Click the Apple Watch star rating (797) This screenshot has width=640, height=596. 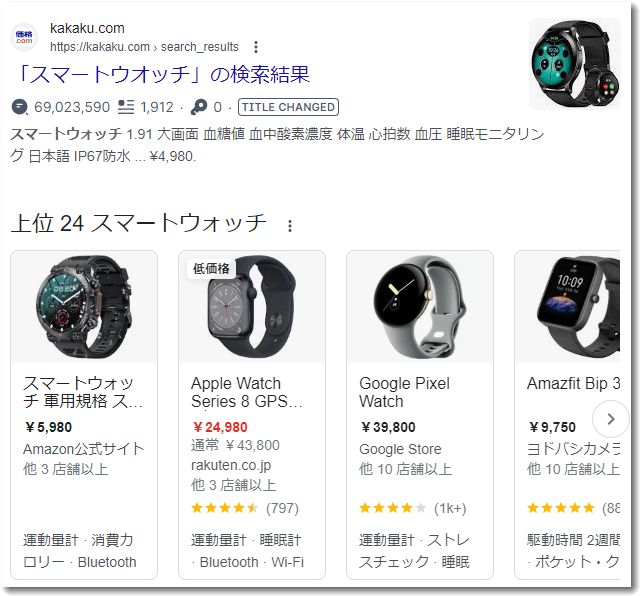[x=245, y=508]
